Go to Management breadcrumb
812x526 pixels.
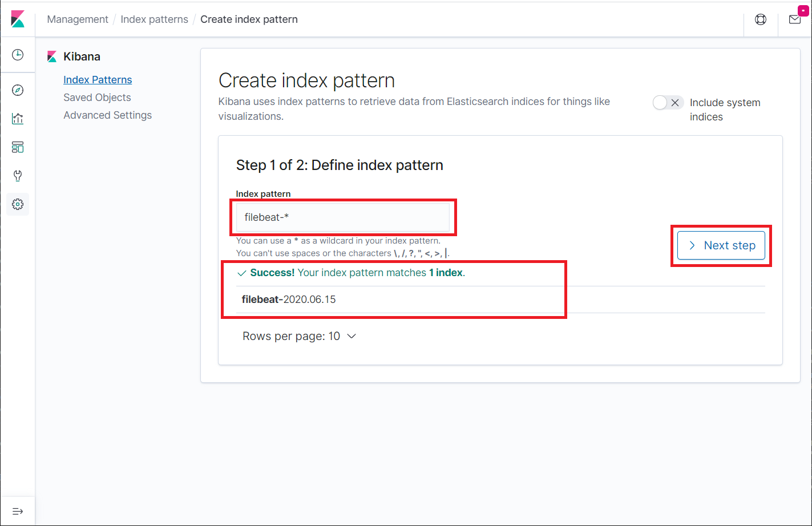(x=78, y=19)
